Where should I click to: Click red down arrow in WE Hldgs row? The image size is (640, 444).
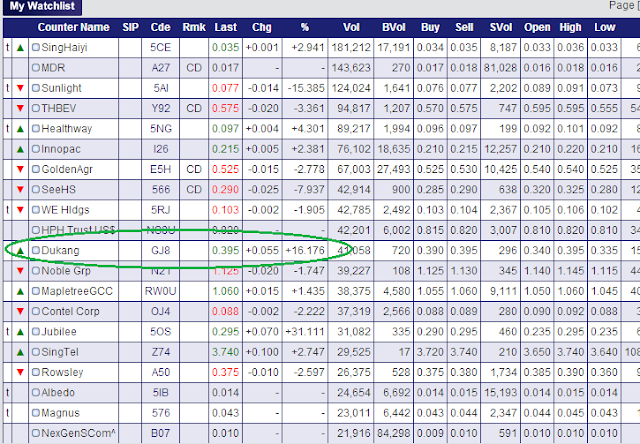tap(20, 210)
